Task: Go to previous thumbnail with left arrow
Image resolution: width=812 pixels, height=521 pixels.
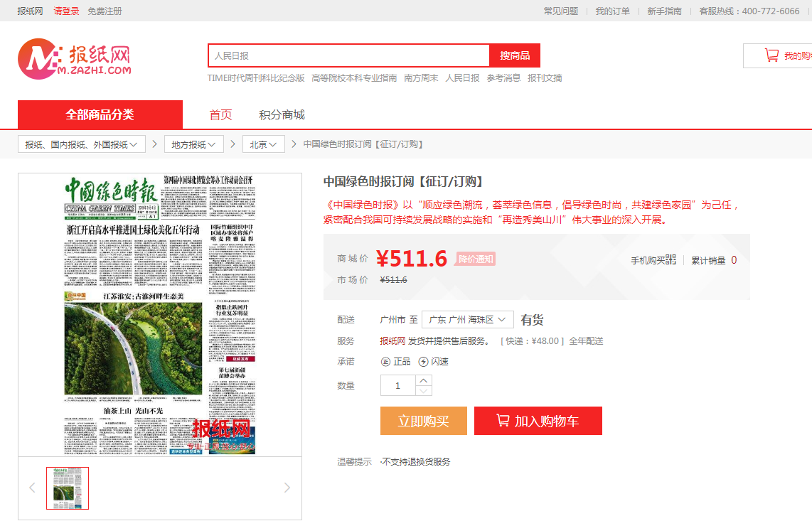Action: (32, 488)
